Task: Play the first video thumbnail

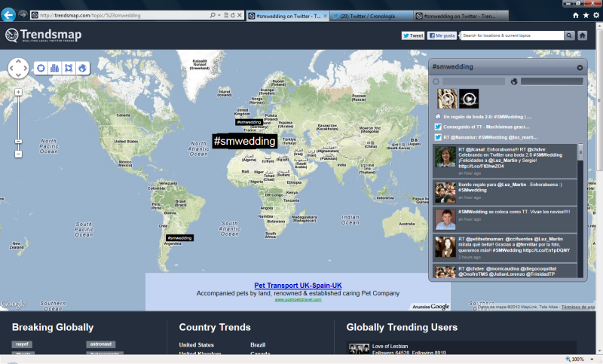Action: tap(447, 99)
